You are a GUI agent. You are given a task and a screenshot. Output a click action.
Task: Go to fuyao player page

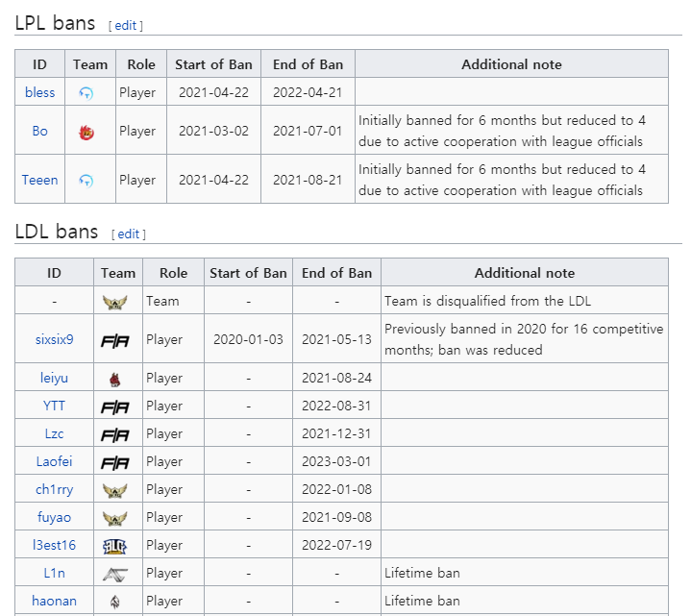tap(54, 517)
